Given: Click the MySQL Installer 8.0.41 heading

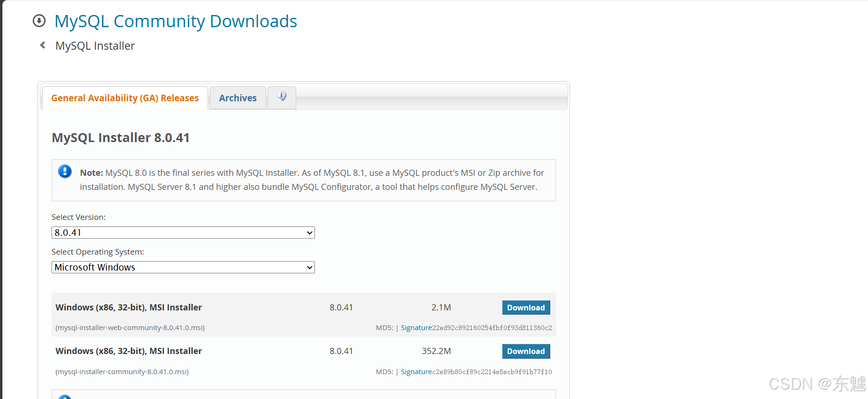Looking at the screenshot, I should pyautogui.click(x=121, y=138).
